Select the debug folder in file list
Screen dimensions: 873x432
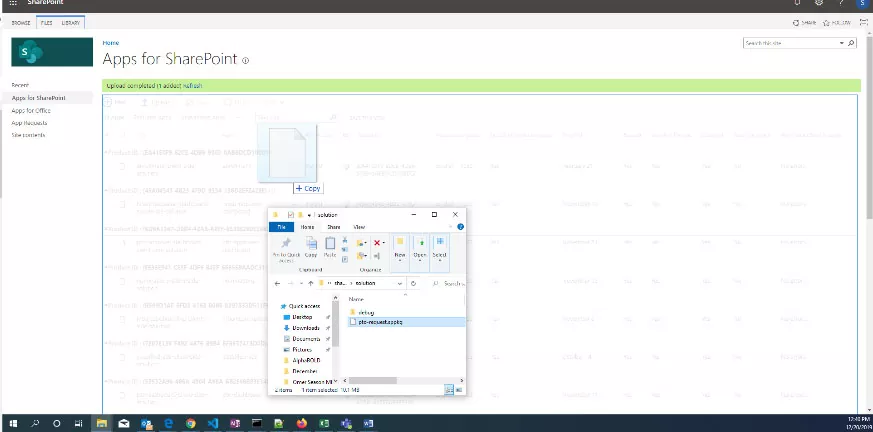click(x=362, y=312)
